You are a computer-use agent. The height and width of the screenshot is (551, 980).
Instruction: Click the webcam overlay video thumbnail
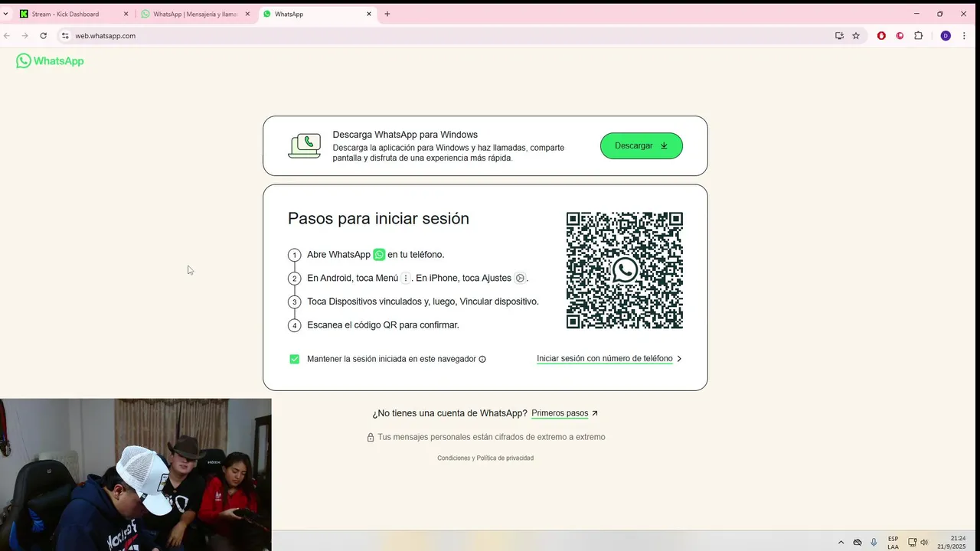(x=136, y=474)
